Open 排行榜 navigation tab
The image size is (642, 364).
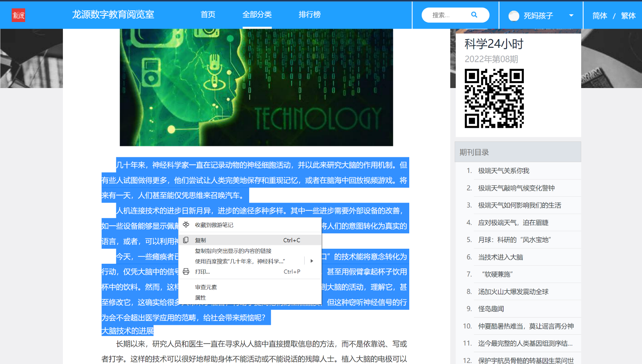pos(310,15)
